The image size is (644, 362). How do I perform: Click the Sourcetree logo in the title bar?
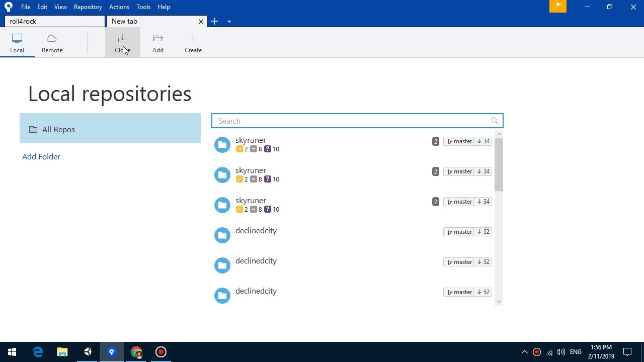(9, 7)
